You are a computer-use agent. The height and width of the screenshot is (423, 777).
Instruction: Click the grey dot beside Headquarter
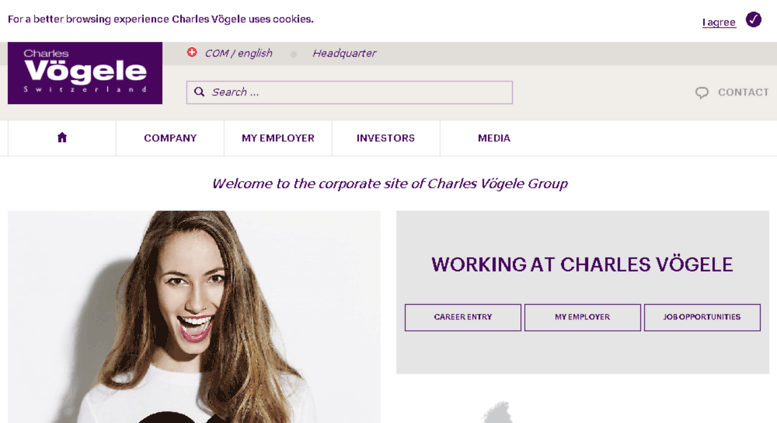click(293, 54)
